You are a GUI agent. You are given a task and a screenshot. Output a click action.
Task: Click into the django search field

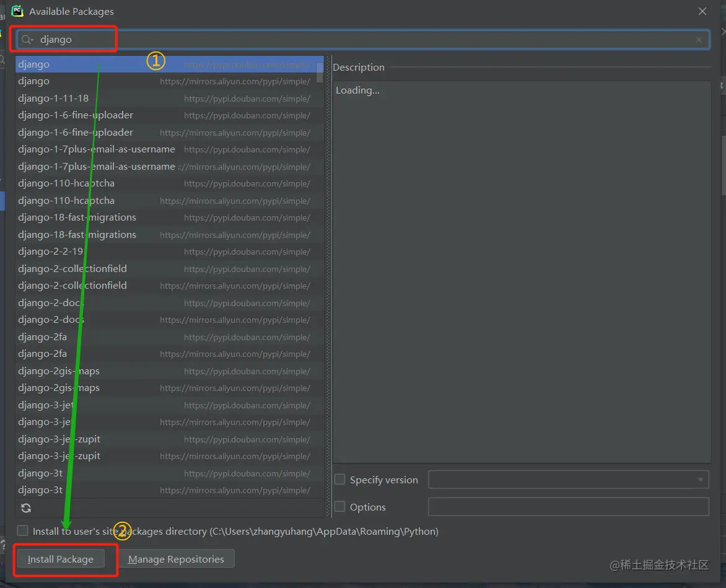tap(364, 40)
